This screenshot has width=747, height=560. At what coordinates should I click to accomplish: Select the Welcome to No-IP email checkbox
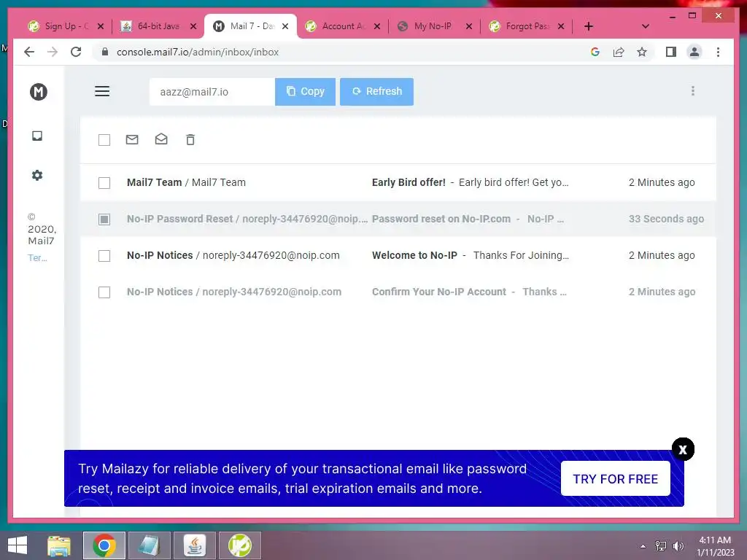104,256
